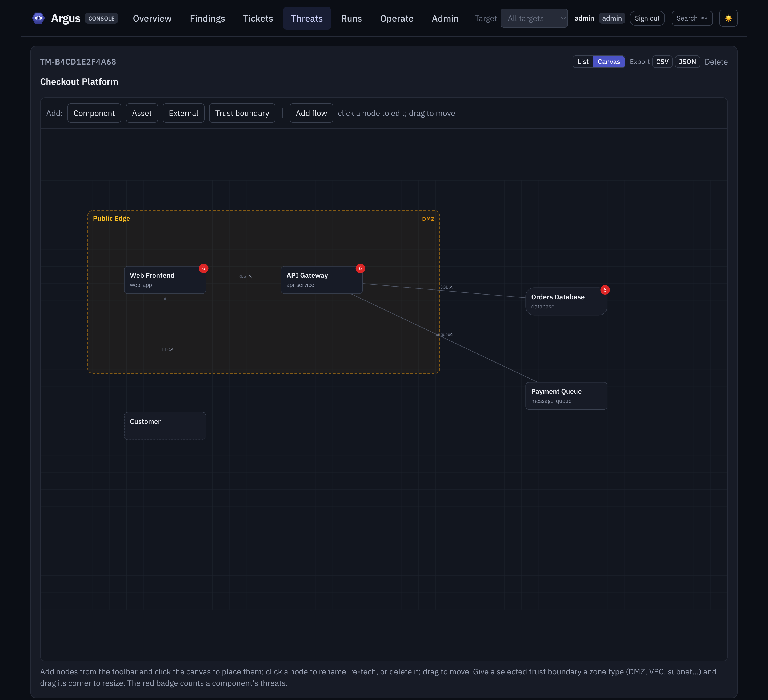Add an Asset node
Screen dimensions: 768x700
click(142, 113)
